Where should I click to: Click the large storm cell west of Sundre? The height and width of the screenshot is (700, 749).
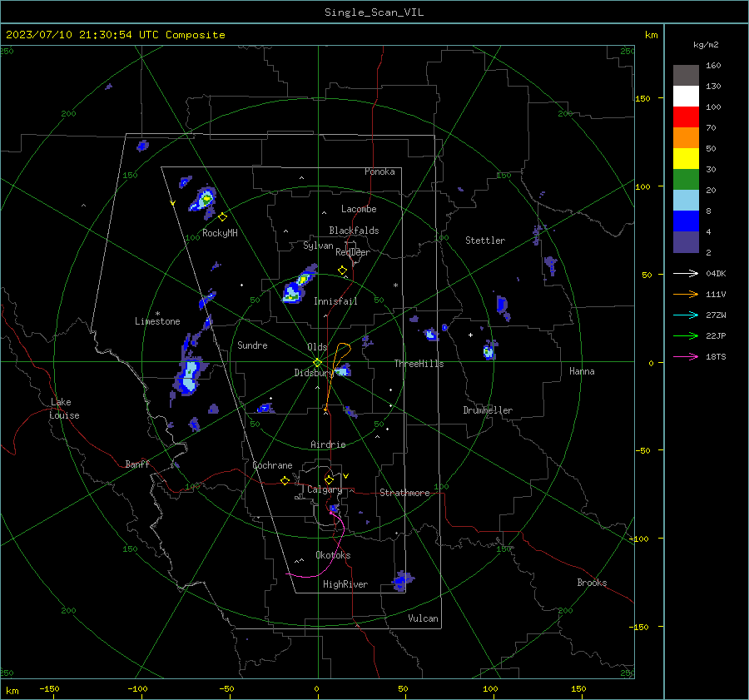[x=189, y=375]
